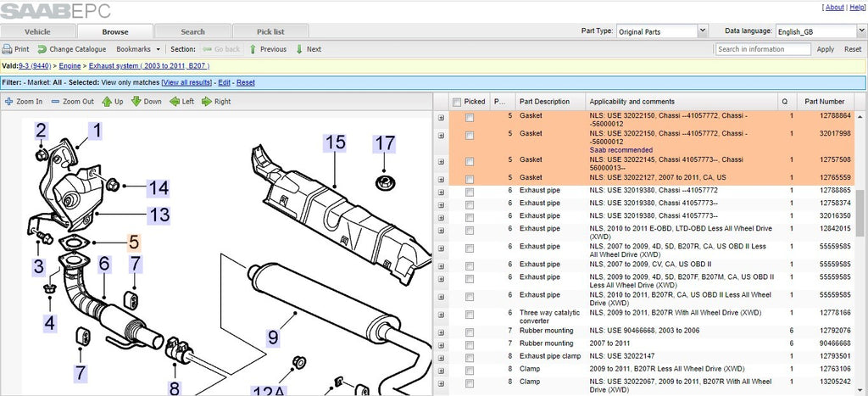Viewport: 868px width, 396px height.
Task: Click part number 55559585 CV row
Action: pyautogui.click(x=835, y=265)
